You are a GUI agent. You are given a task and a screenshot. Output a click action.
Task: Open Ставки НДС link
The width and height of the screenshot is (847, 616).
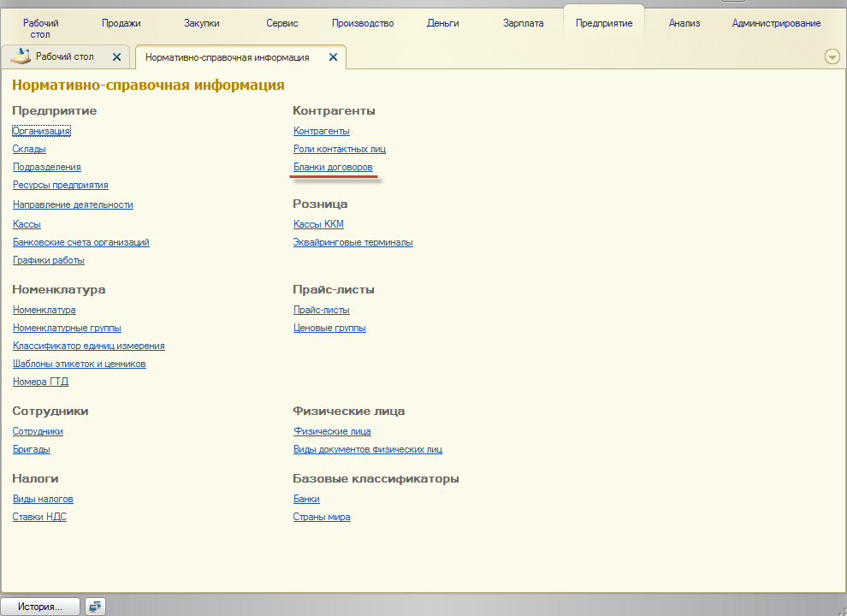click(x=39, y=517)
